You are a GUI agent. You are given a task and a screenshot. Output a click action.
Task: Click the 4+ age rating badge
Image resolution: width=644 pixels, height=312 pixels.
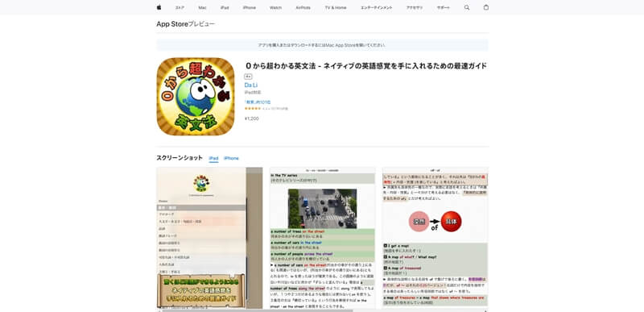(248, 77)
